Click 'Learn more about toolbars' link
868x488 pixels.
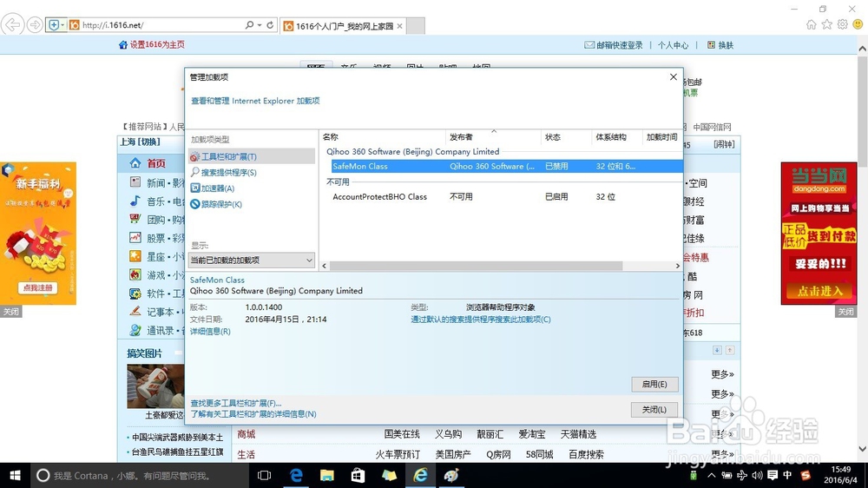pos(253,414)
